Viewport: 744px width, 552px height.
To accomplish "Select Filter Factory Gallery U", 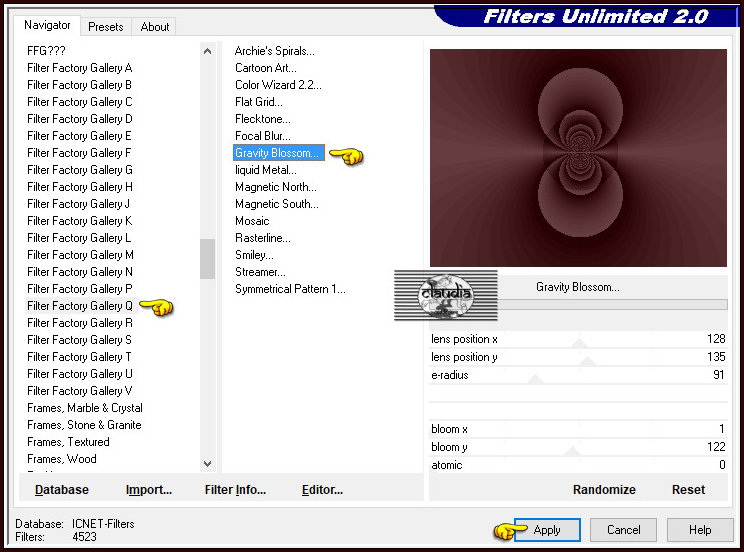I will [79, 374].
